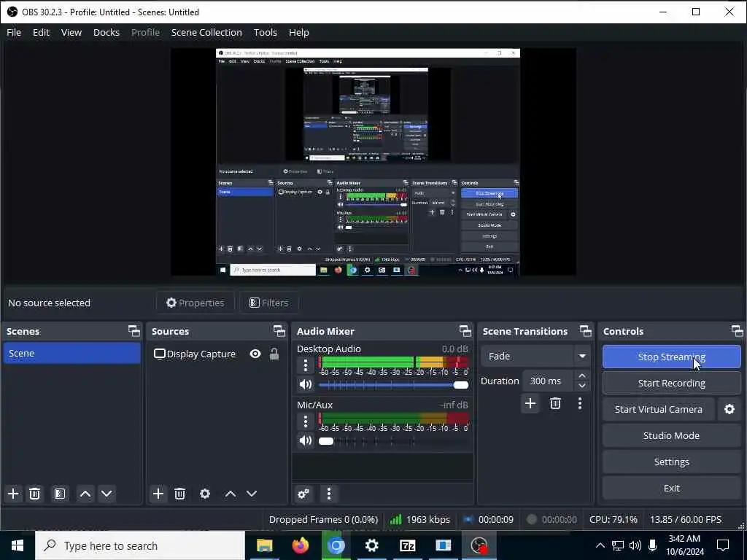Open the Scene Collection menu
This screenshot has width=747, height=560.
pyautogui.click(x=206, y=32)
